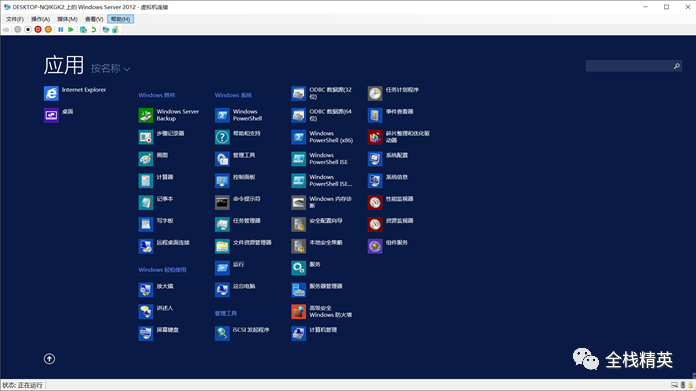This screenshot has width=696, height=391.
Task: Click the up-arrow circle button
Action: click(x=49, y=359)
